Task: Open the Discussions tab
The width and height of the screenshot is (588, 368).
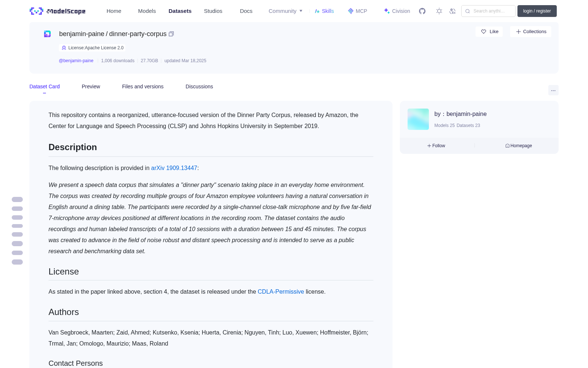Action: pyautogui.click(x=199, y=86)
